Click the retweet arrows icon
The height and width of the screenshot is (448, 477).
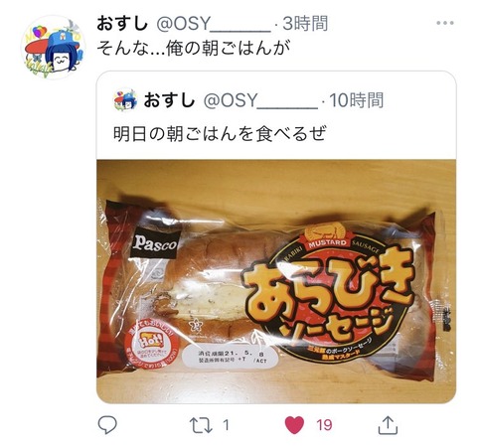tap(201, 425)
